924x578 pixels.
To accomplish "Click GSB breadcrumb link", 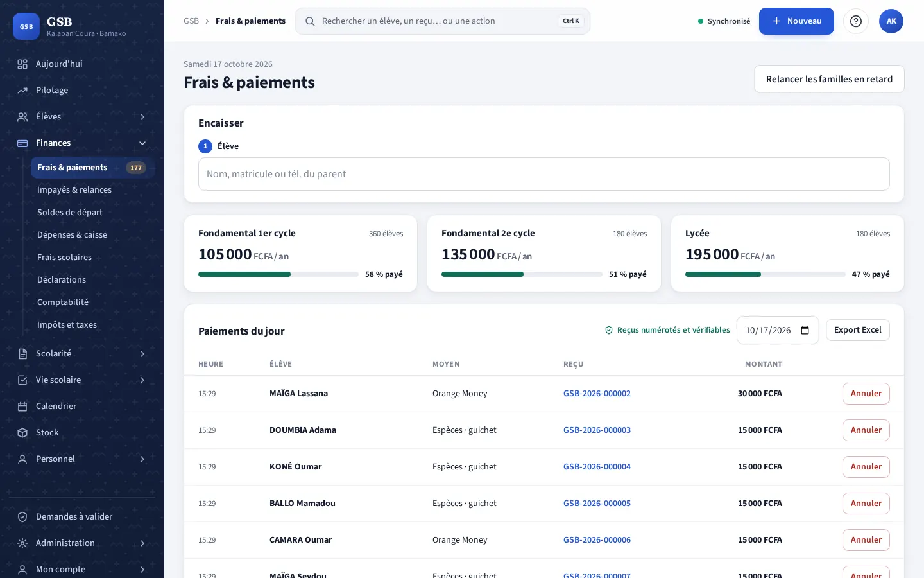I will 191,21.
